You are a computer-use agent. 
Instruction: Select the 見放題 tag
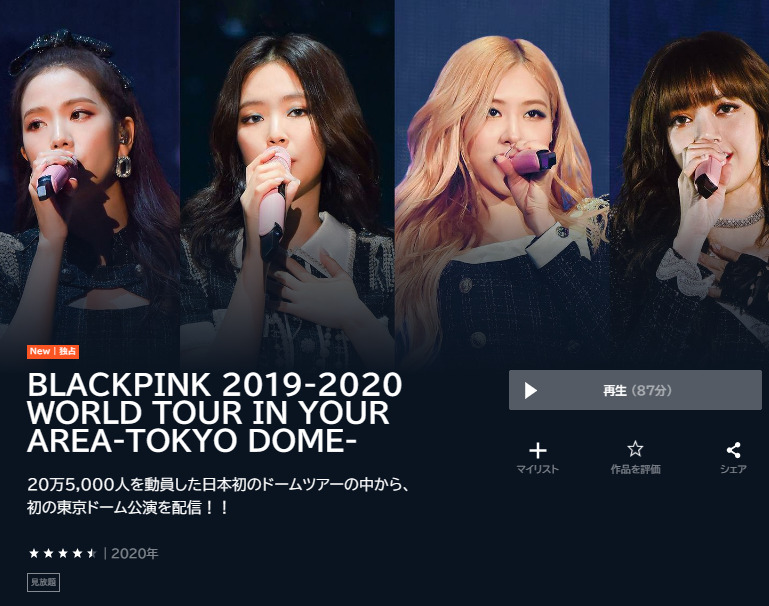tap(43, 582)
